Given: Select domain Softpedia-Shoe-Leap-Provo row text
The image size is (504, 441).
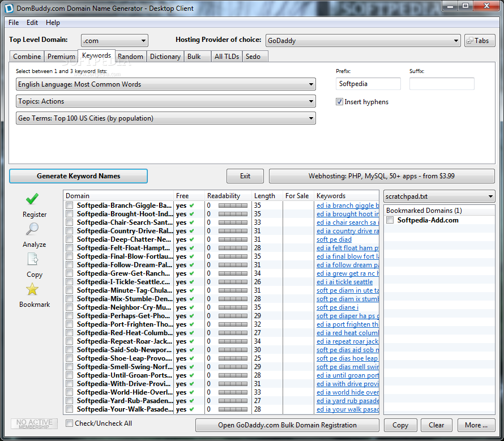Looking at the screenshot, I should [125, 358].
